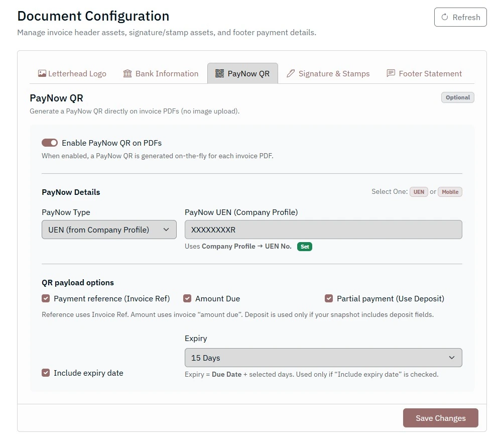Expand the Expiry 15 Days dropdown
This screenshot has height=445, width=504.
tap(323, 358)
